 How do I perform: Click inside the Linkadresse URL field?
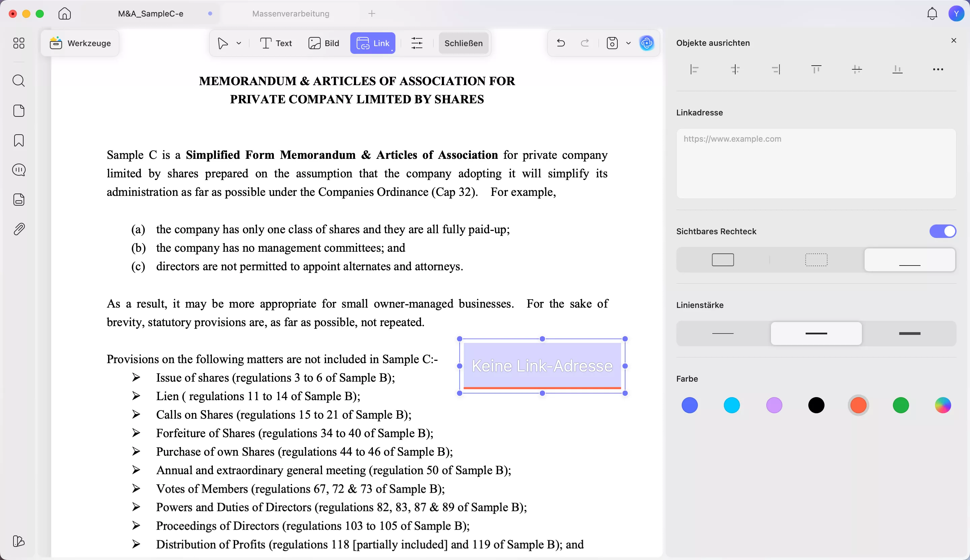pos(816,163)
